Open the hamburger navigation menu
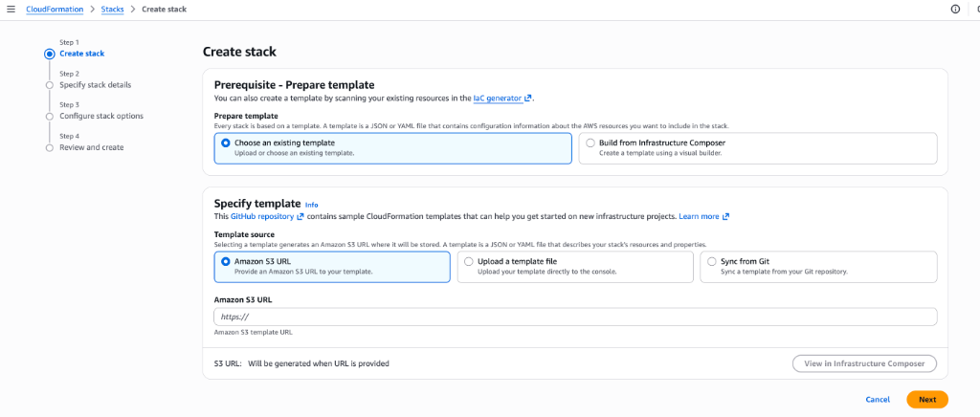The height and width of the screenshot is (417, 980). pyautogui.click(x=11, y=9)
